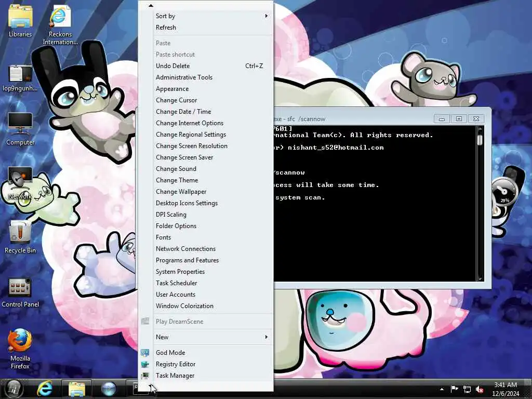The image size is (532, 399).
Task: Select Appearance menu entry
Action: pyautogui.click(x=206, y=89)
